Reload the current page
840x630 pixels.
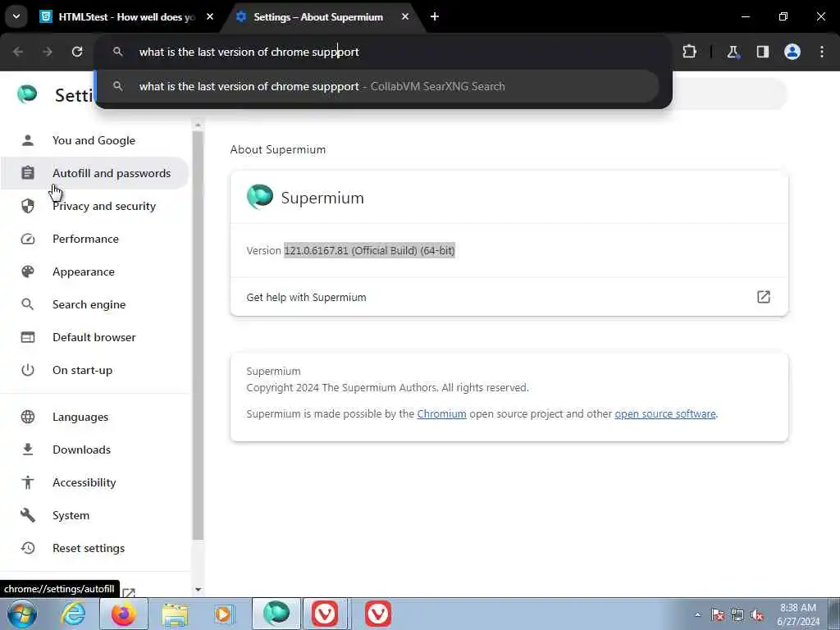pos(77,52)
